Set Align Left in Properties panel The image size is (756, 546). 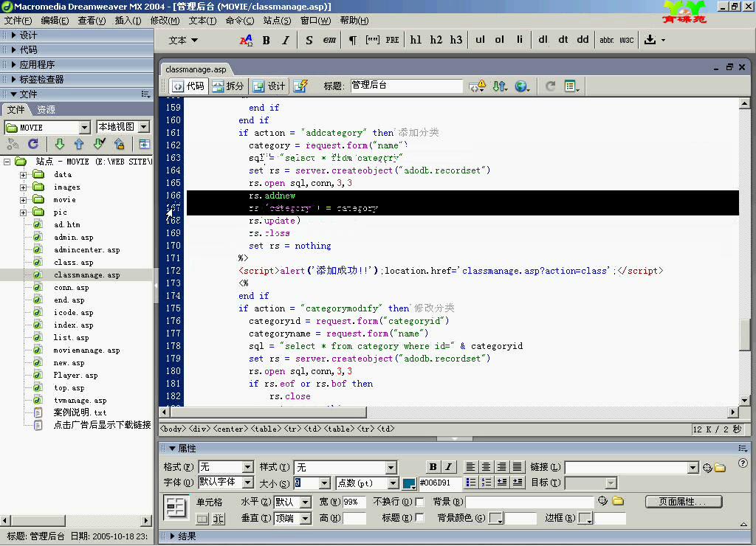pos(470,466)
